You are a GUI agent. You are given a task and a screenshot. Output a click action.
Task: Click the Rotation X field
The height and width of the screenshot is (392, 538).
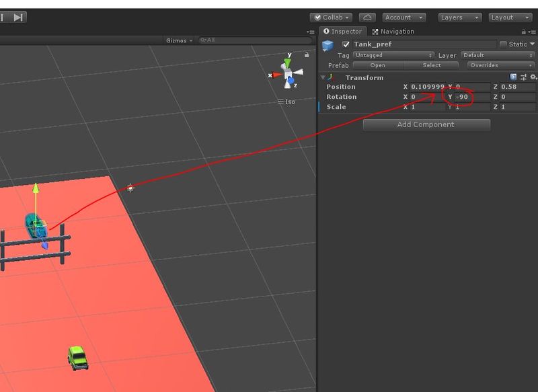428,97
